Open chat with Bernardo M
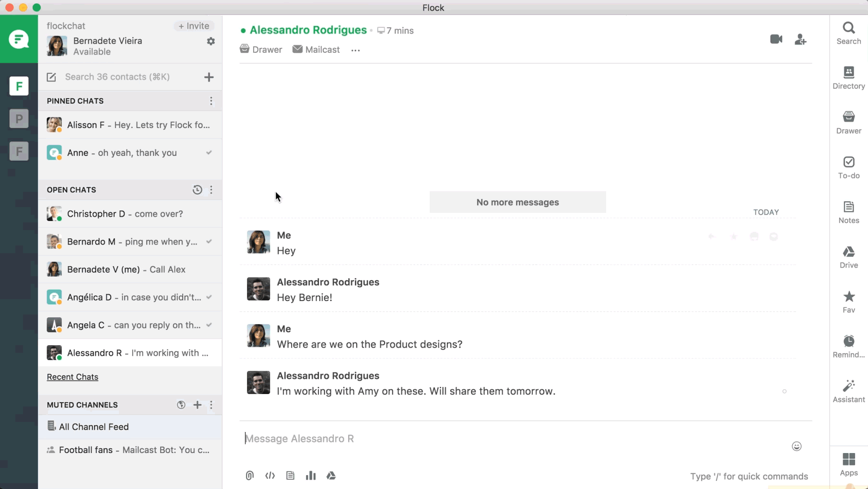The width and height of the screenshot is (868, 489). pos(130,242)
